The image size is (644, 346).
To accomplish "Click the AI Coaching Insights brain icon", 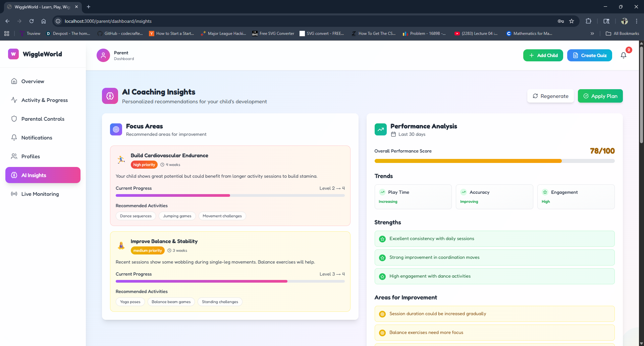I will [x=110, y=96].
